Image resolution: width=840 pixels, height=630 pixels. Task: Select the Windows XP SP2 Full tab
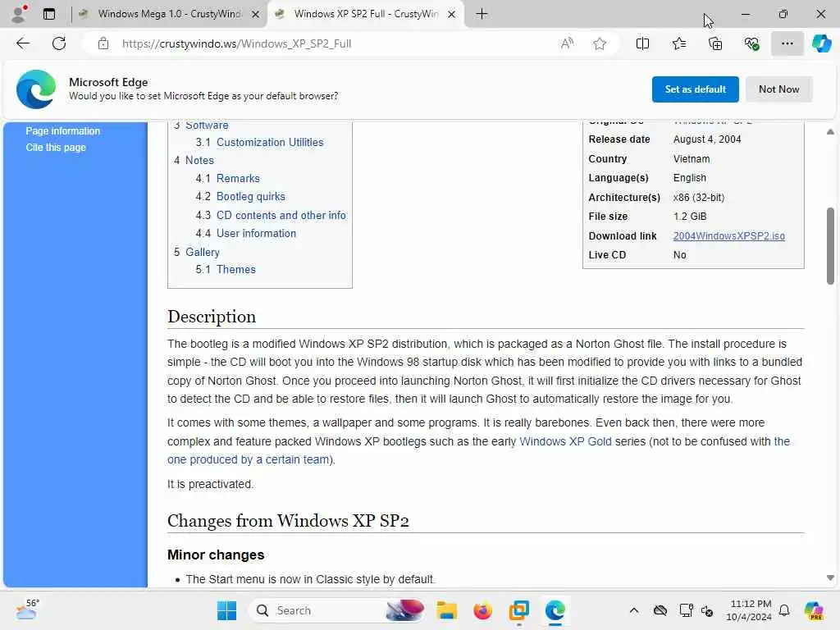366,14
